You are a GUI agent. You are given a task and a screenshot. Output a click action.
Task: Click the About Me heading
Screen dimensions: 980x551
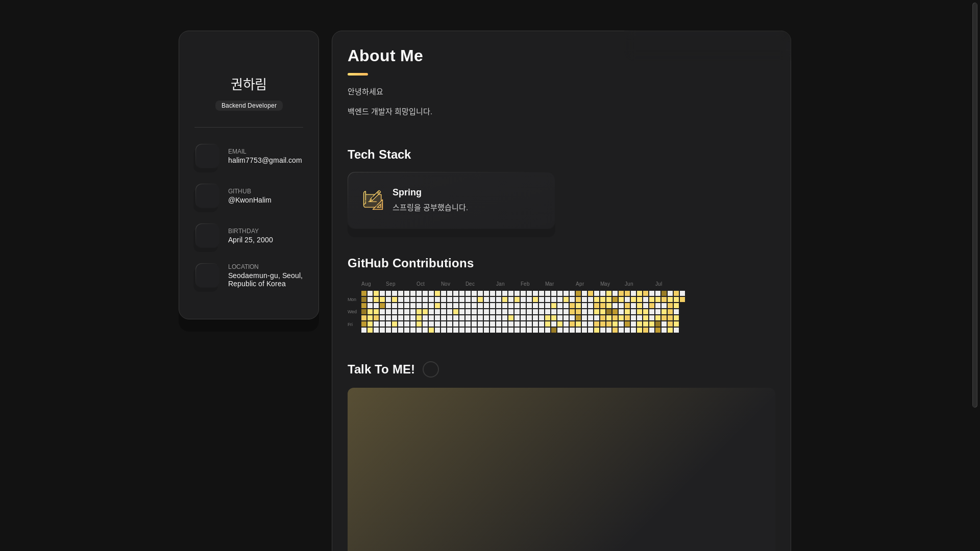pyautogui.click(x=385, y=56)
